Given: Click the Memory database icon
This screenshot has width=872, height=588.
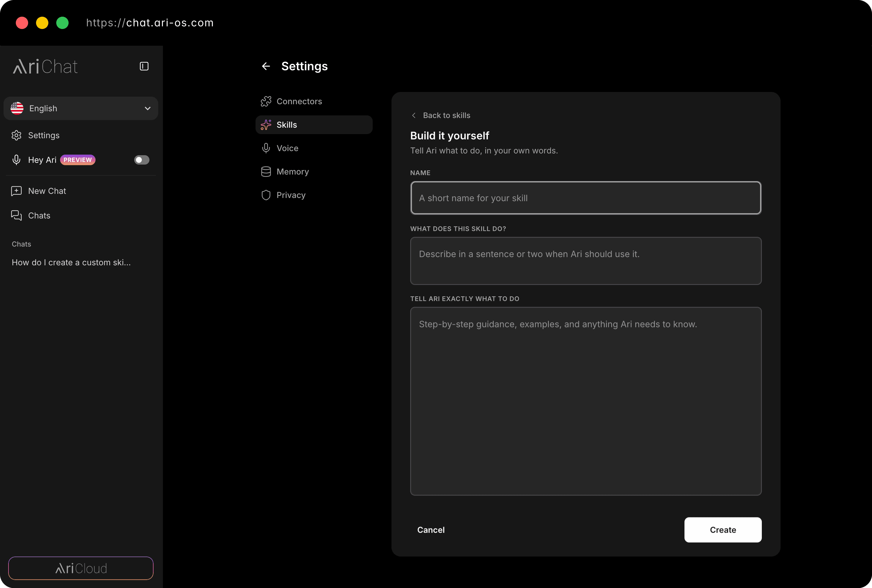Looking at the screenshot, I should click(266, 172).
